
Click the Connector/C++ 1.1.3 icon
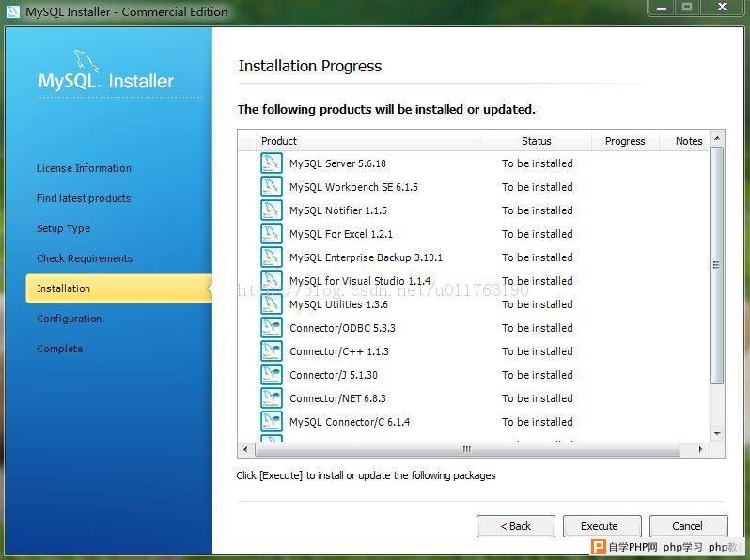click(272, 350)
